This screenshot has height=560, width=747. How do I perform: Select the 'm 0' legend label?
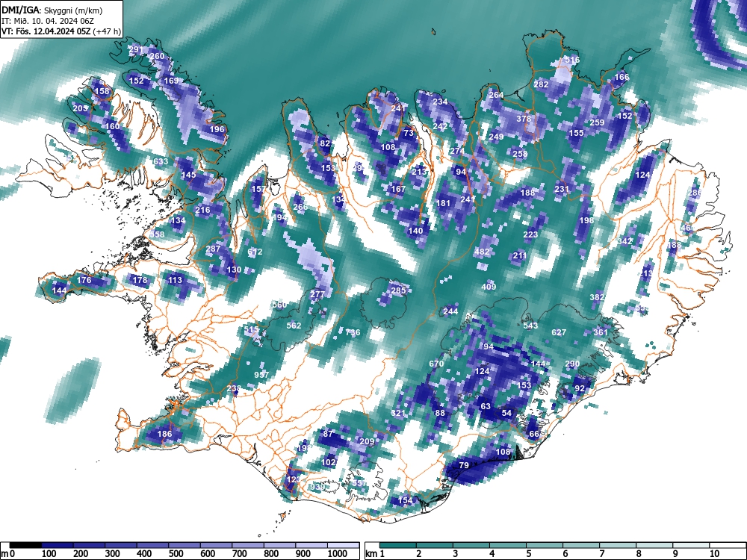point(8,554)
